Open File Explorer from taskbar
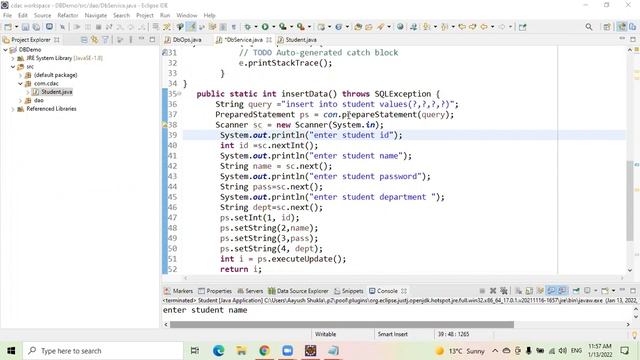Image resolution: width=640 pixels, height=360 pixels. 241,351
